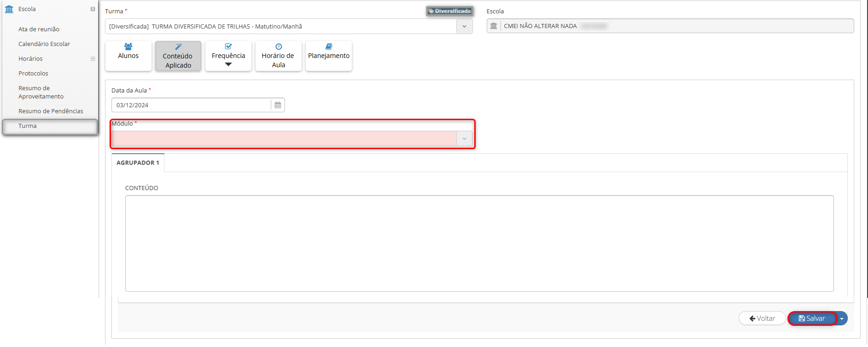Expand the Horários submenu plus icon
868x347 pixels.
click(x=93, y=58)
